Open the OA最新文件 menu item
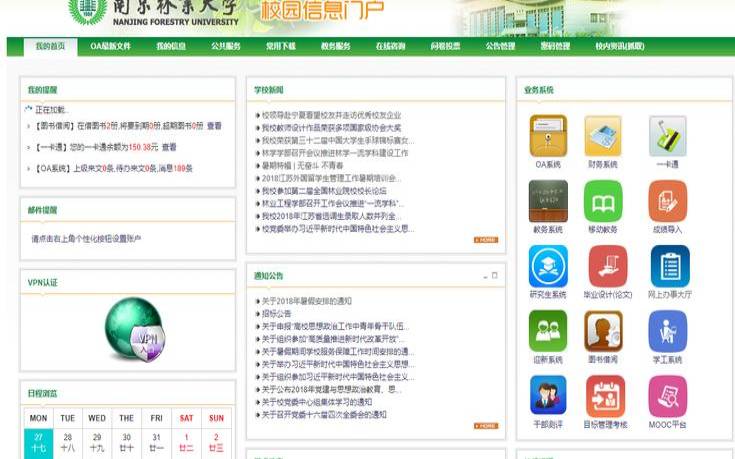Viewport: 735px width, 459px height. 111,46
